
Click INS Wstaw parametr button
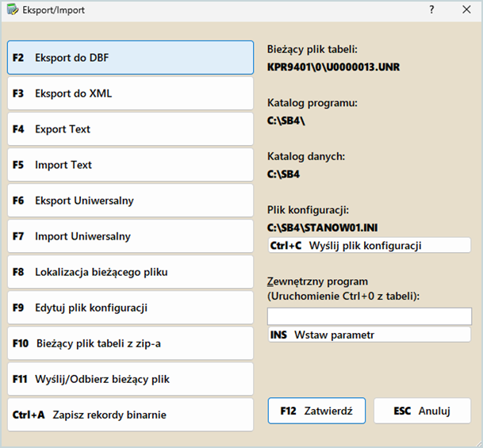369,335
